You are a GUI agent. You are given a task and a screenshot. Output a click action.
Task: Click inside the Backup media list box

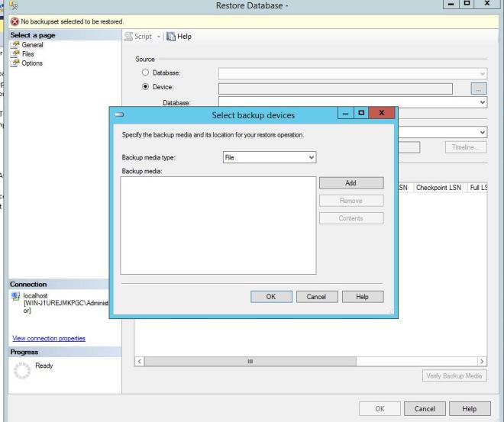point(218,225)
